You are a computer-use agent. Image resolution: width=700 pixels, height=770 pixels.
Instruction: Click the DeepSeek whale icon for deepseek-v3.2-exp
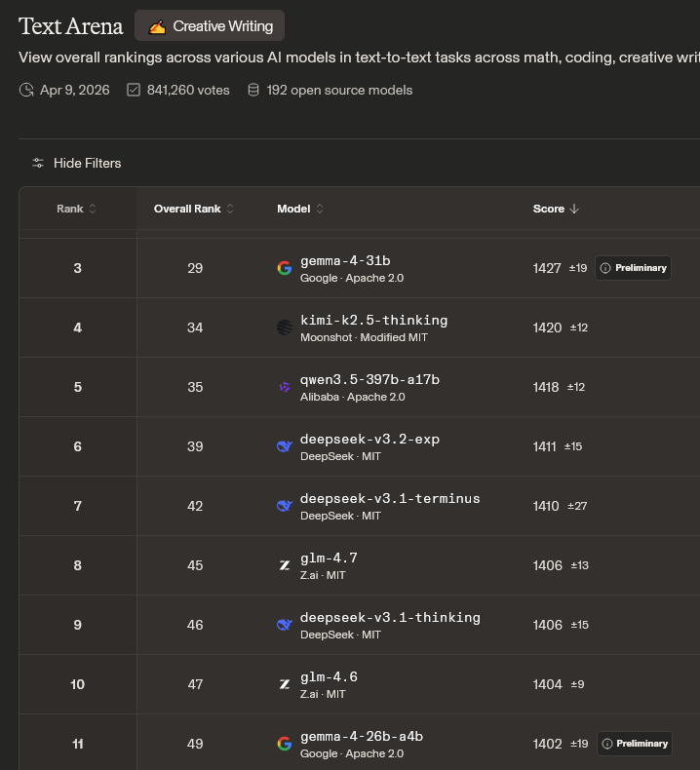pyautogui.click(x=285, y=446)
